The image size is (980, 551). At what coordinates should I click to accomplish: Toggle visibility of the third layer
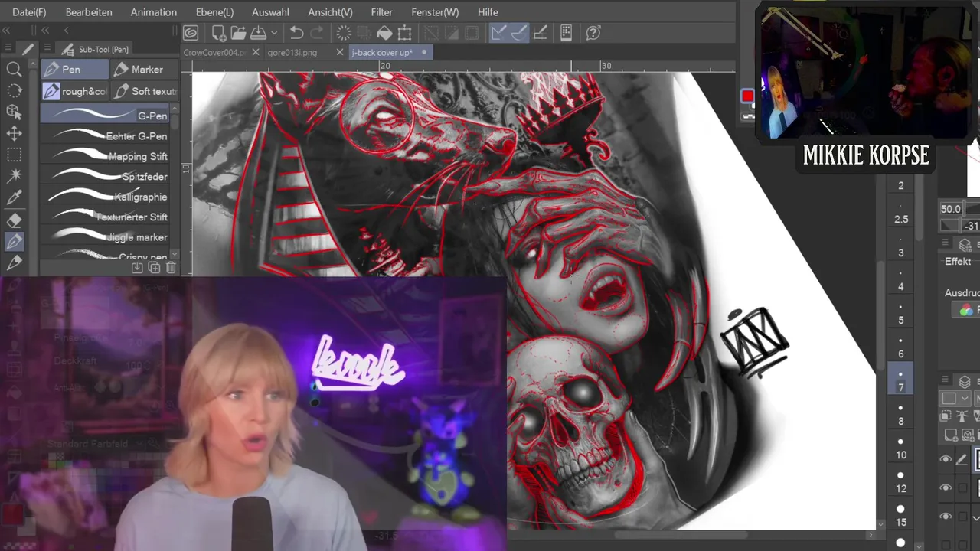(x=946, y=517)
